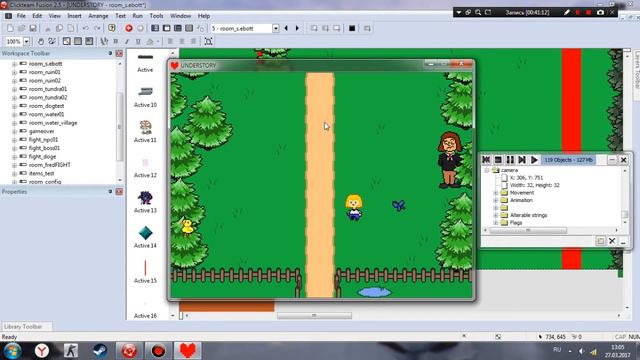The width and height of the screenshot is (640, 360).
Task: Expand the Animation folder in the debugger
Action: (x=496, y=200)
